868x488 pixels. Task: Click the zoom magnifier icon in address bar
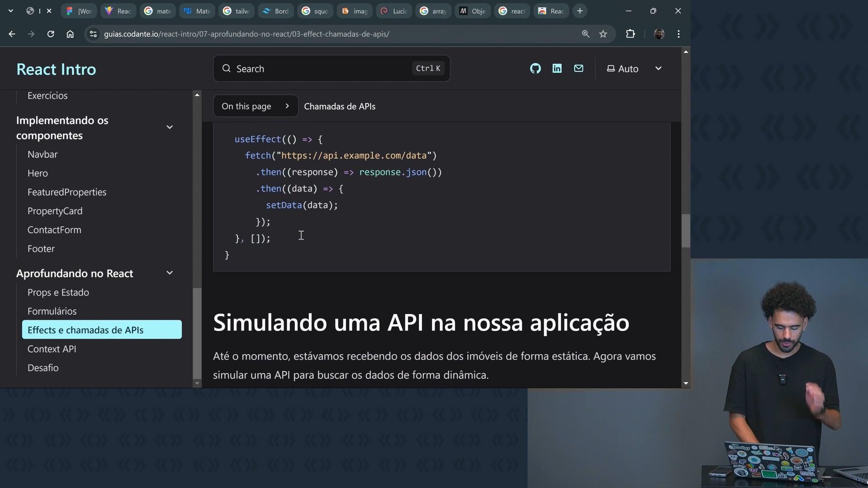click(x=585, y=34)
